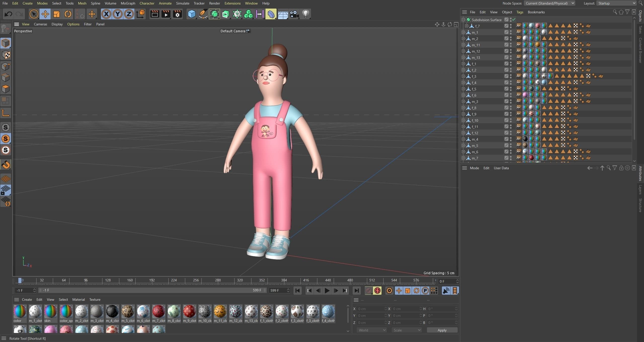Expand the m_1 object tree node

463,32
